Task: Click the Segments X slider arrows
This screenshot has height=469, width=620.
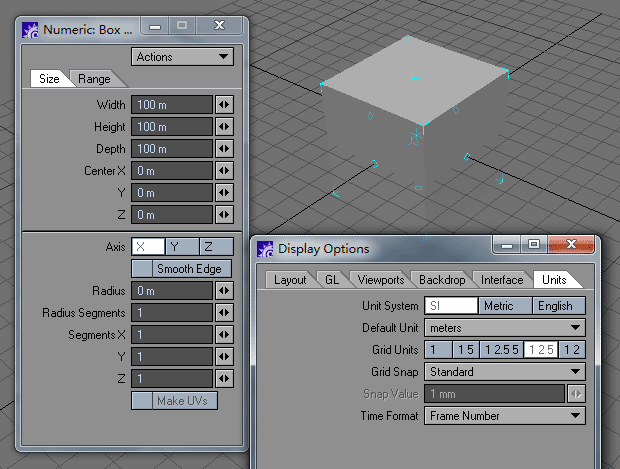Action: click(x=224, y=335)
